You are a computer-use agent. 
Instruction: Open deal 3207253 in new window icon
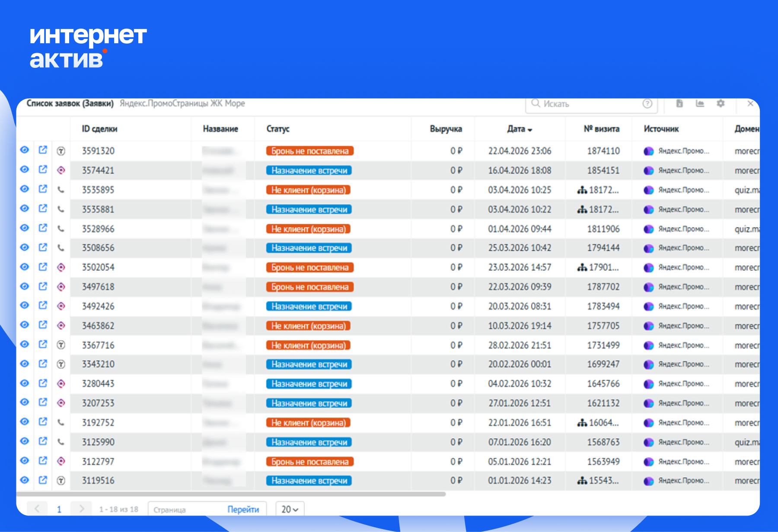(x=43, y=402)
